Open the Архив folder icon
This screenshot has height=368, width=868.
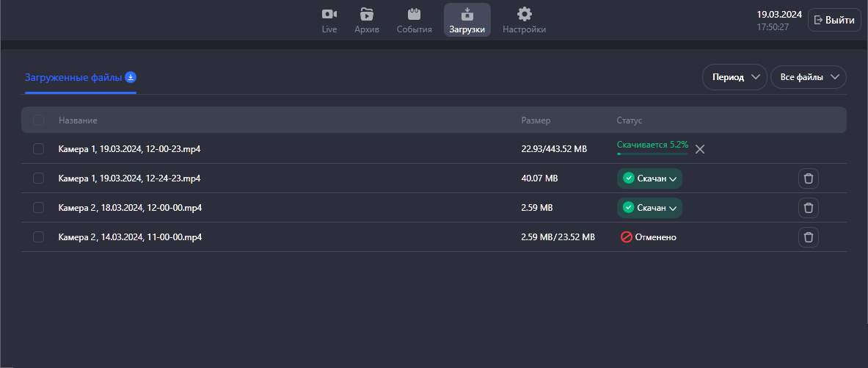coord(367,15)
